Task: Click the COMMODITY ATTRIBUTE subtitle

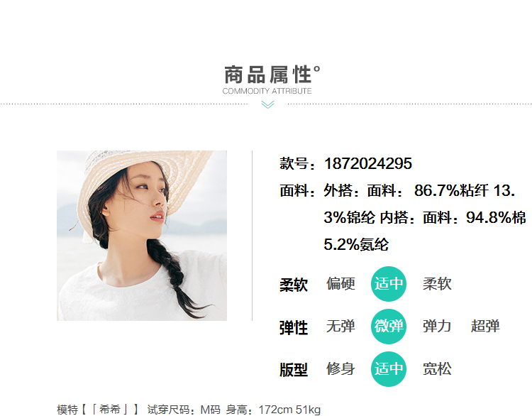Action: point(267,91)
